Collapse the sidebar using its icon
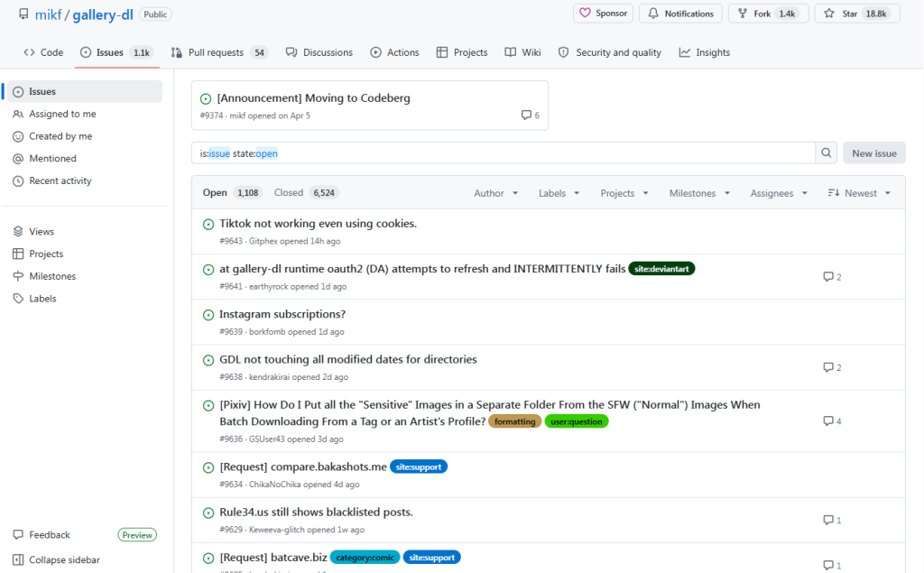 pos(18,559)
